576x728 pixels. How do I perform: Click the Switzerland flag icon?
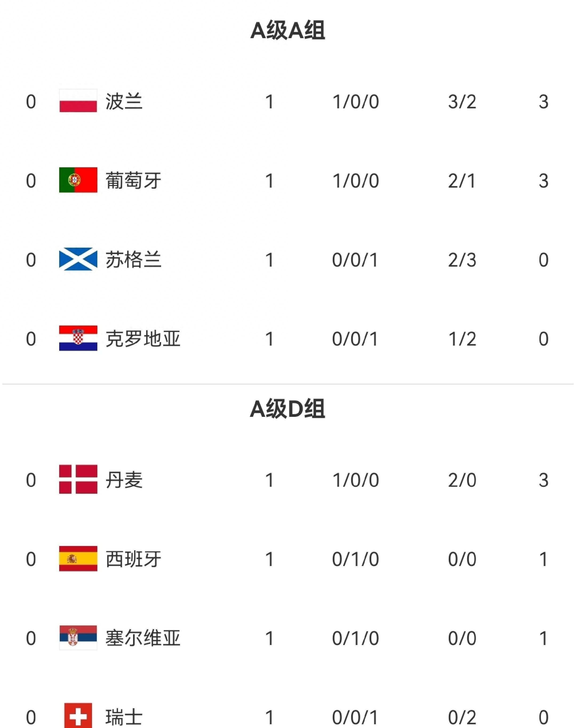[x=78, y=715]
